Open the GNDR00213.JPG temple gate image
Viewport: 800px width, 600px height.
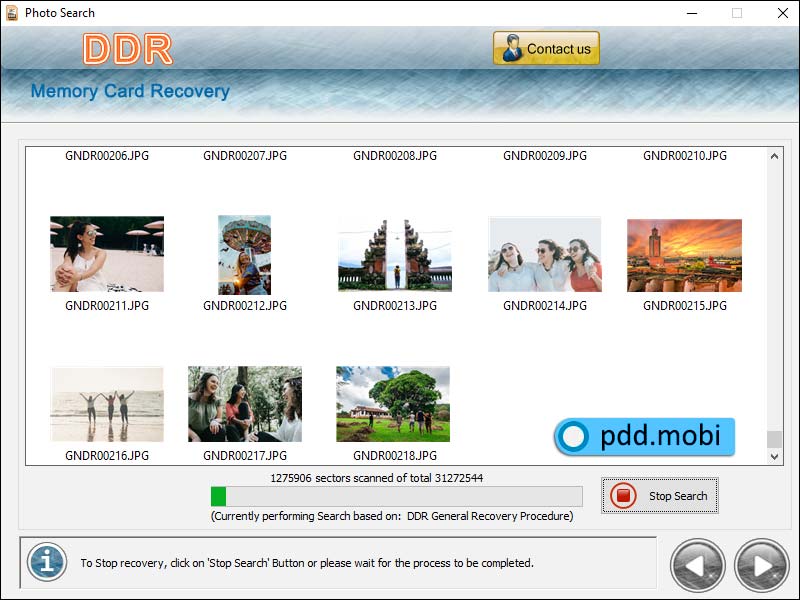coord(394,253)
